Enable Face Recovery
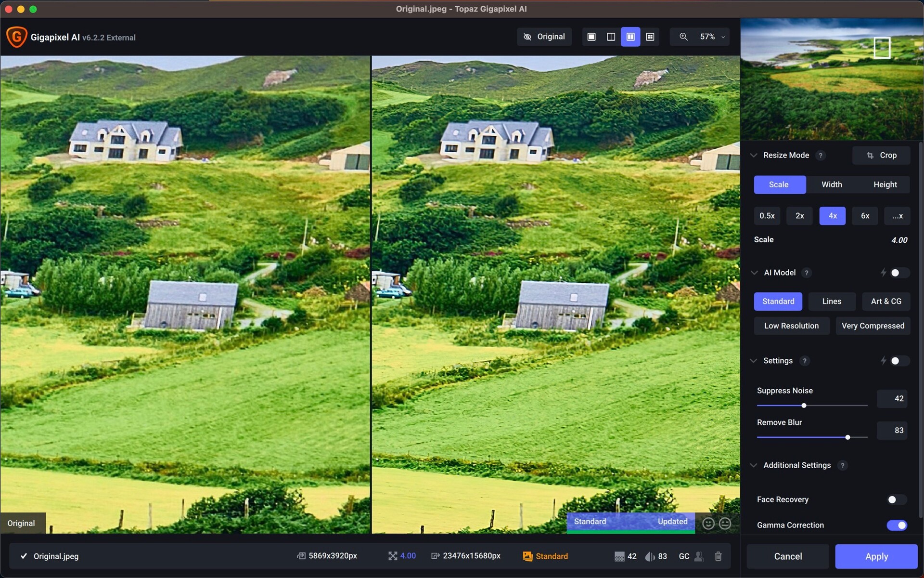The width and height of the screenshot is (924, 578). (896, 499)
